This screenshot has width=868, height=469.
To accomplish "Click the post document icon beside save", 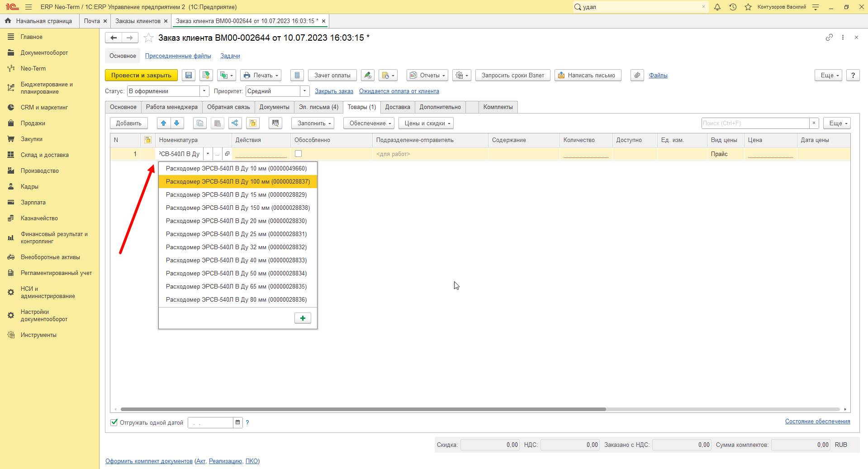I will point(206,76).
